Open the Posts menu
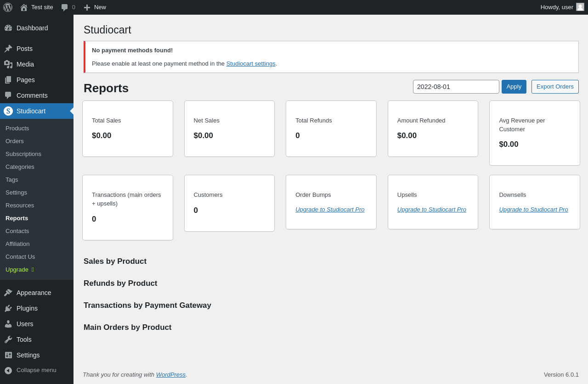The height and width of the screenshot is (384, 588). [24, 49]
